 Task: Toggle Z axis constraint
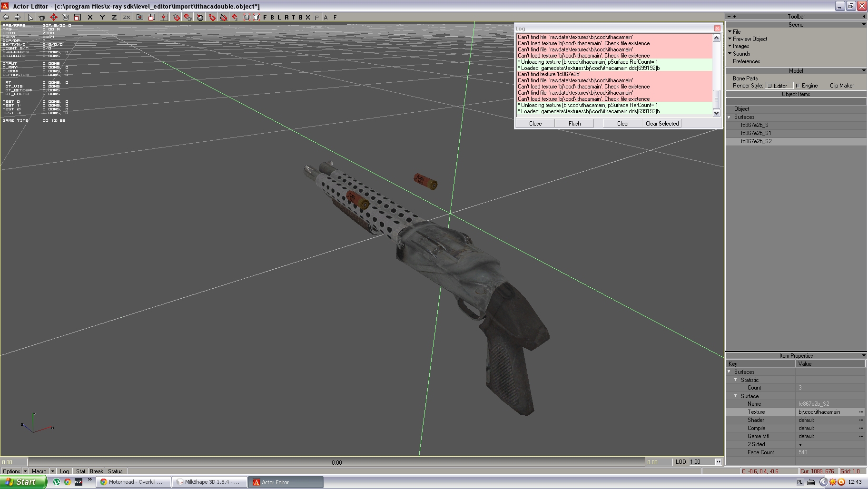click(114, 17)
